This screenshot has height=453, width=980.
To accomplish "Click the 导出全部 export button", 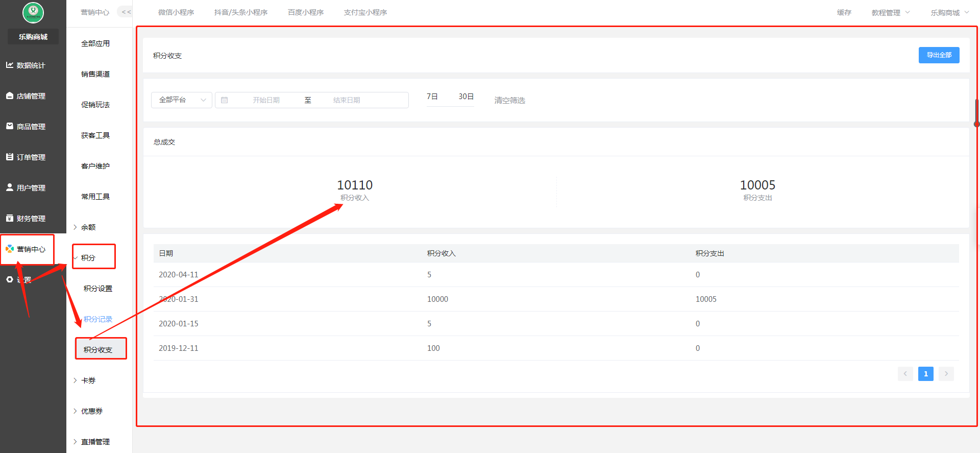I will tap(939, 55).
